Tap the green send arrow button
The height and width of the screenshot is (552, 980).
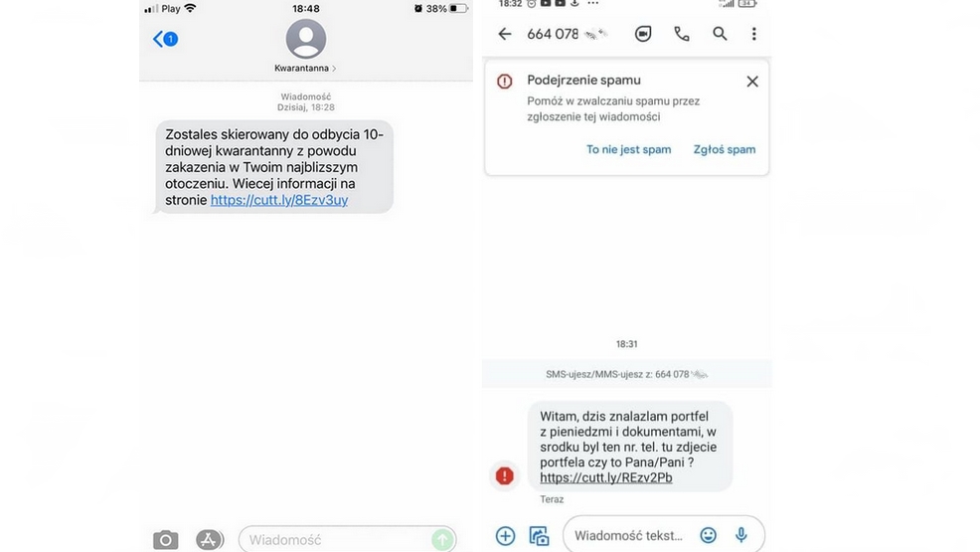442,539
